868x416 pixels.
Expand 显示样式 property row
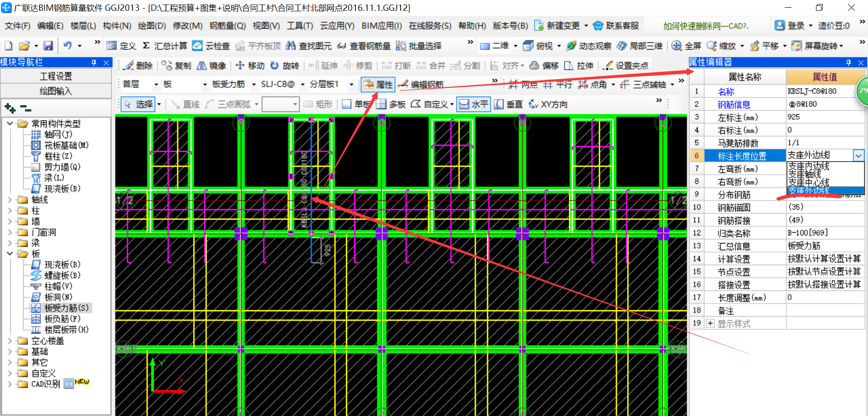710,323
